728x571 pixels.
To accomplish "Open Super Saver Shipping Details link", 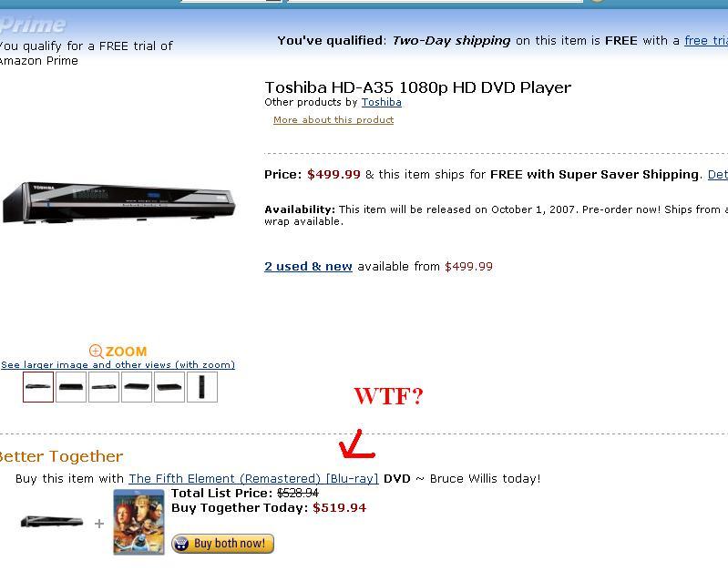I will (718, 175).
